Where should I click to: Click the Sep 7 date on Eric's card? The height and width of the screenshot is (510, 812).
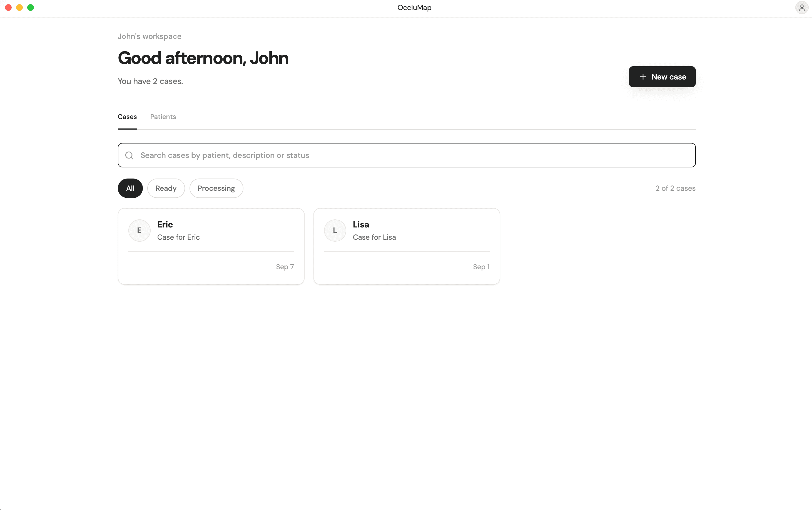(x=285, y=267)
